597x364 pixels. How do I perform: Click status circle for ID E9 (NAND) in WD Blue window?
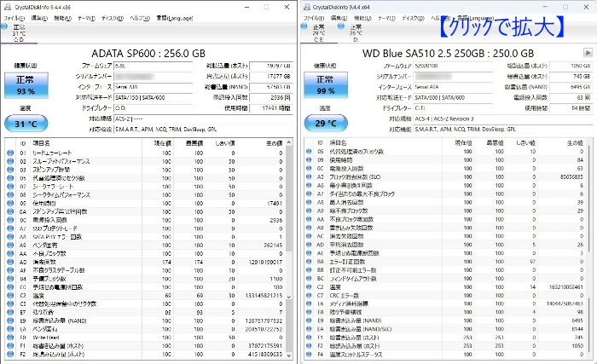click(x=309, y=321)
